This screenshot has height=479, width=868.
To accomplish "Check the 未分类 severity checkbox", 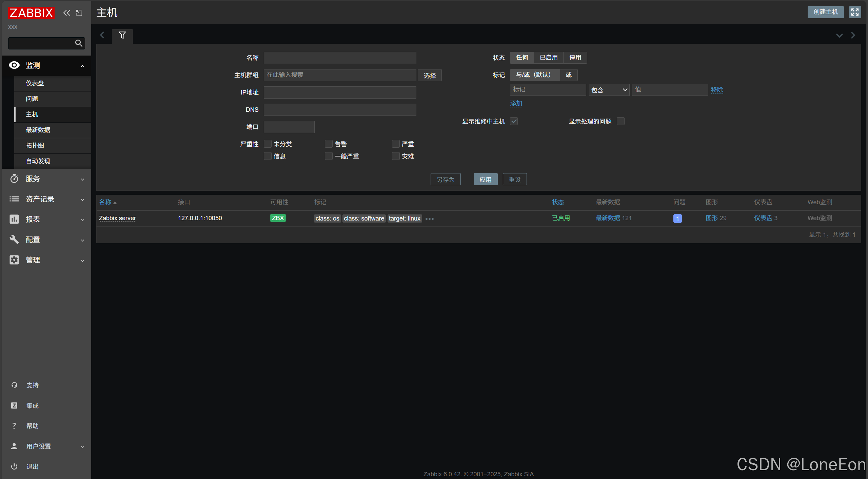I will [268, 144].
